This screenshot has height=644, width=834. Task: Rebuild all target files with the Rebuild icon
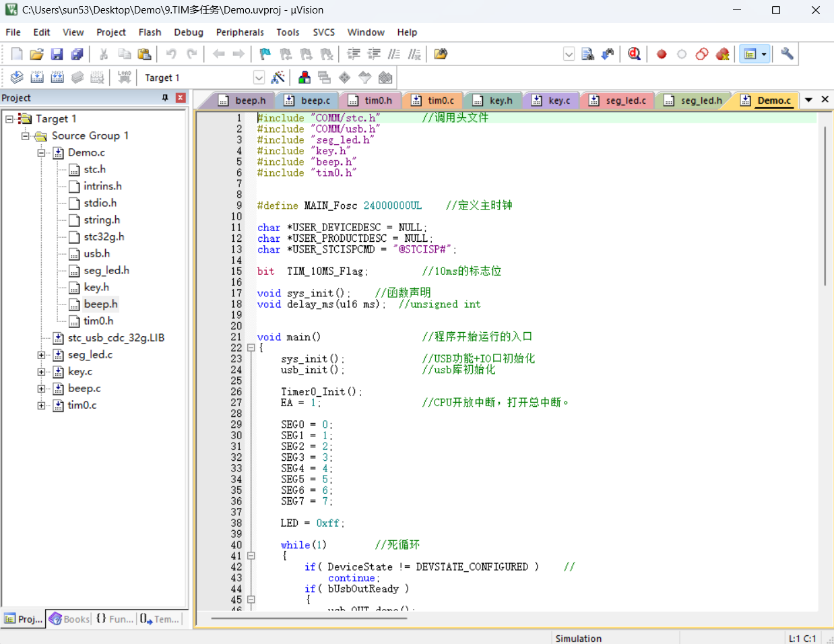pos(57,77)
